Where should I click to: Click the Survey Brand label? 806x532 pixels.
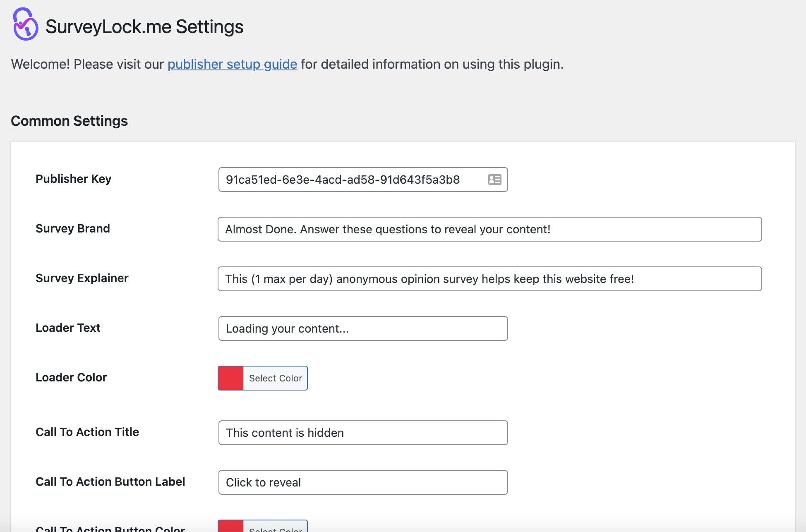coord(73,228)
